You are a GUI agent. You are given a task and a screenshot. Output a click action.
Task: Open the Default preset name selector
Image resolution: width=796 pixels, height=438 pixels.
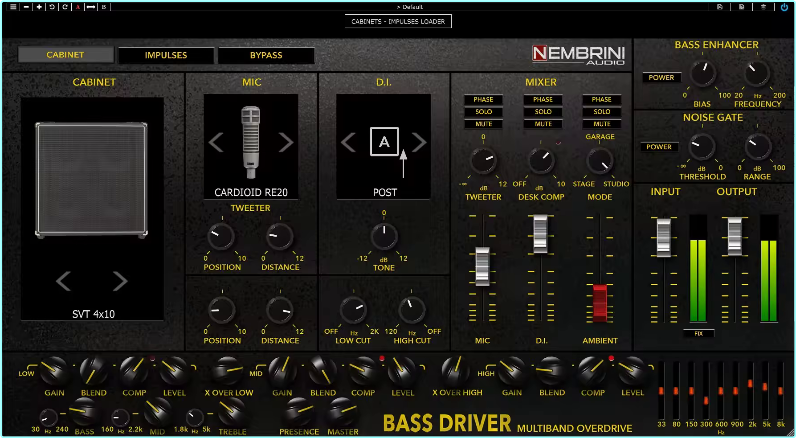(x=409, y=7)
